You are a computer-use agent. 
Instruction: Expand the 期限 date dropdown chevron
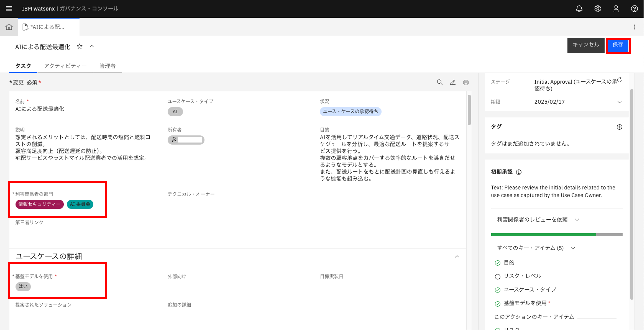coord(619,102)
